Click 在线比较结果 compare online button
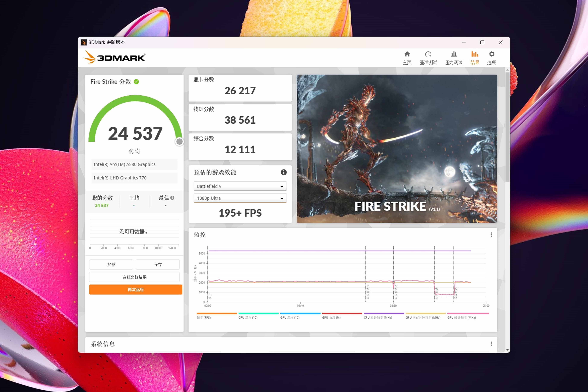Image resolution: width=588 pixels, height=392 pixels. click(x=134, y=277)
